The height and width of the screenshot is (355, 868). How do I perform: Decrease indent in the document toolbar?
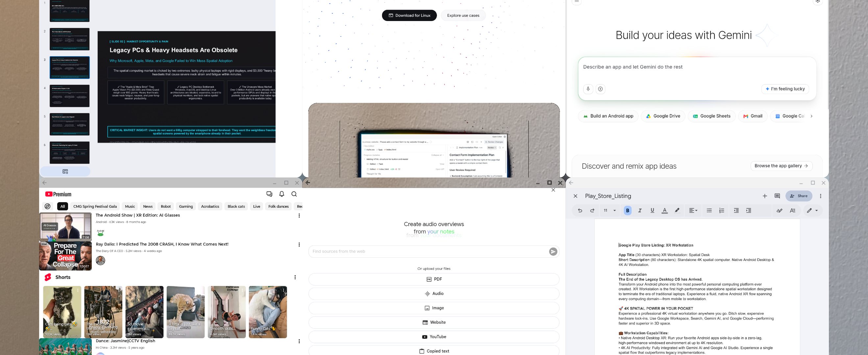(736, 210)
